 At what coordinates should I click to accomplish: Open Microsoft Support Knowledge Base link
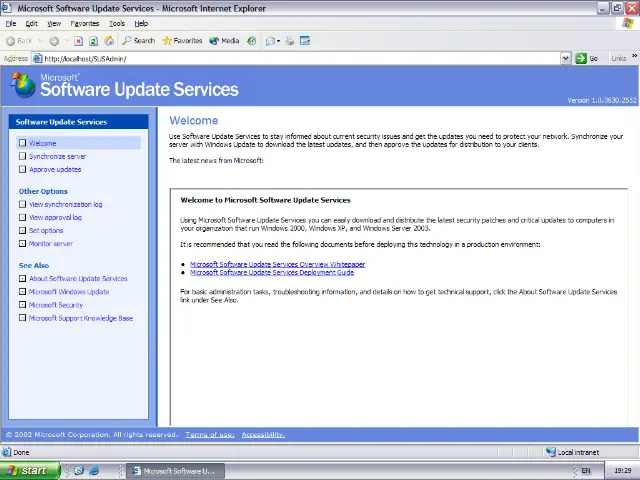coord(81,318)
